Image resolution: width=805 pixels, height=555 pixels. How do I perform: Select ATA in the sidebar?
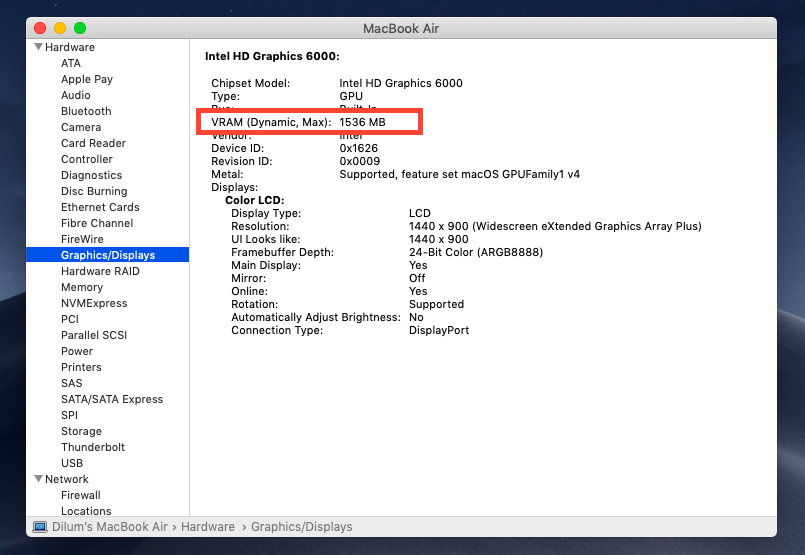(x=71, y=63)
